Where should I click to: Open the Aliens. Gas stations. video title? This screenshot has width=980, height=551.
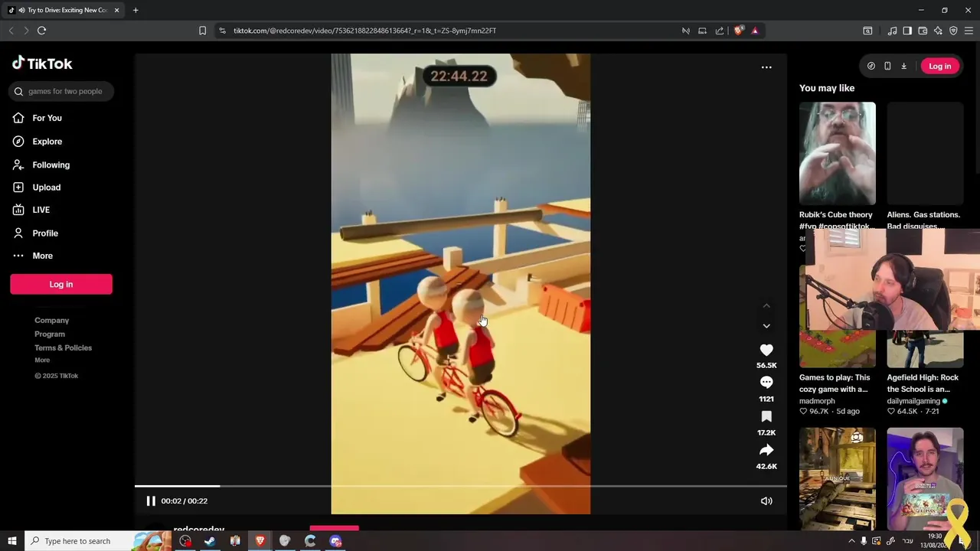(x=923, y=220)
